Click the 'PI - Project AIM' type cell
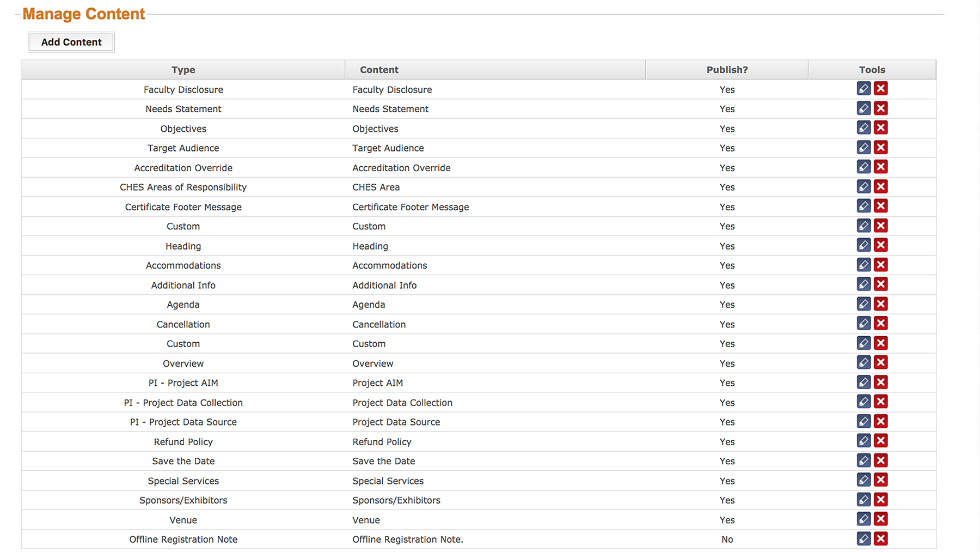The image size is (980, 552). point(183,383)
